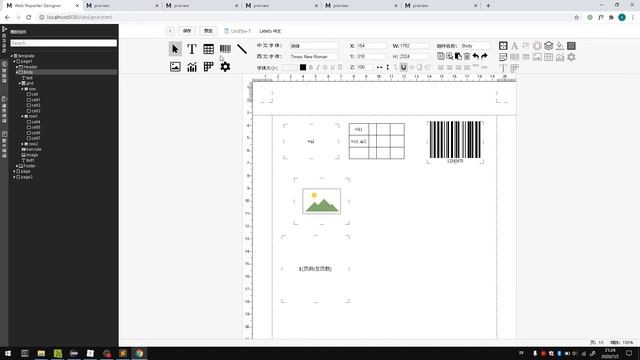
Task: Select the 'barcode' item in the tree
Action: click(31, 149)
